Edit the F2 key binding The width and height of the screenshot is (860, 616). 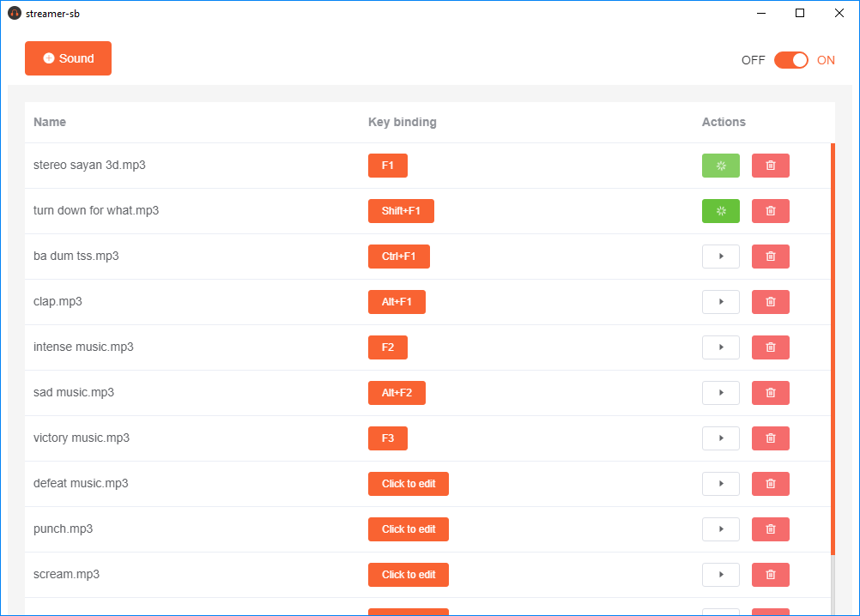click(x=388, y=347)
